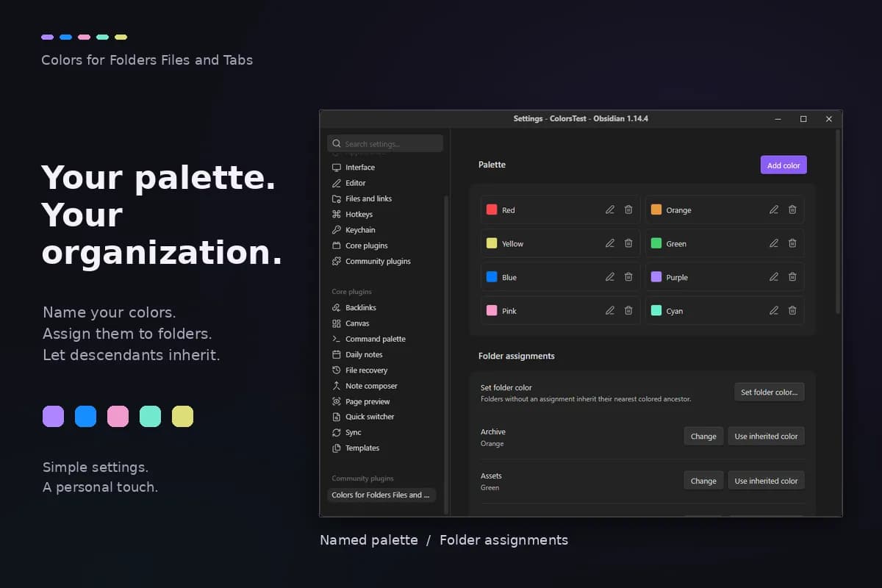Click the Pink color swatch in palette
Viewport: 882px width, 588px height.
[x=492, y=311]
